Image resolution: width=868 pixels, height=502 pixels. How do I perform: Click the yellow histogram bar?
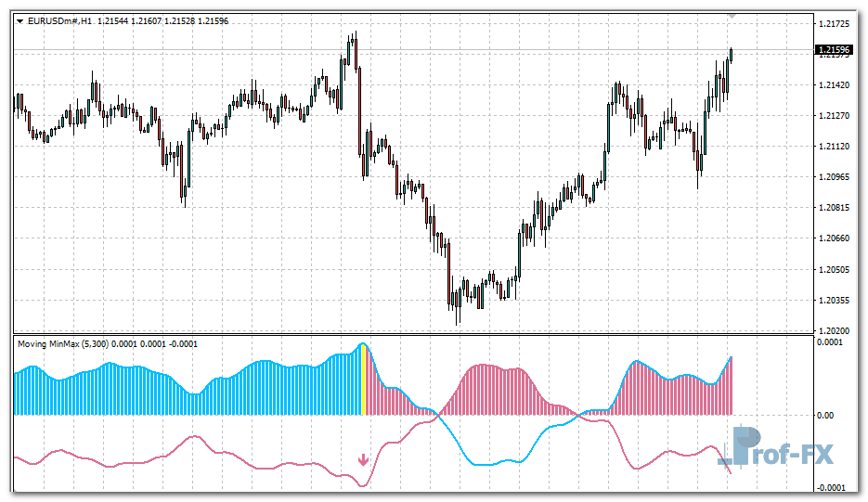[x=363, y=380]
